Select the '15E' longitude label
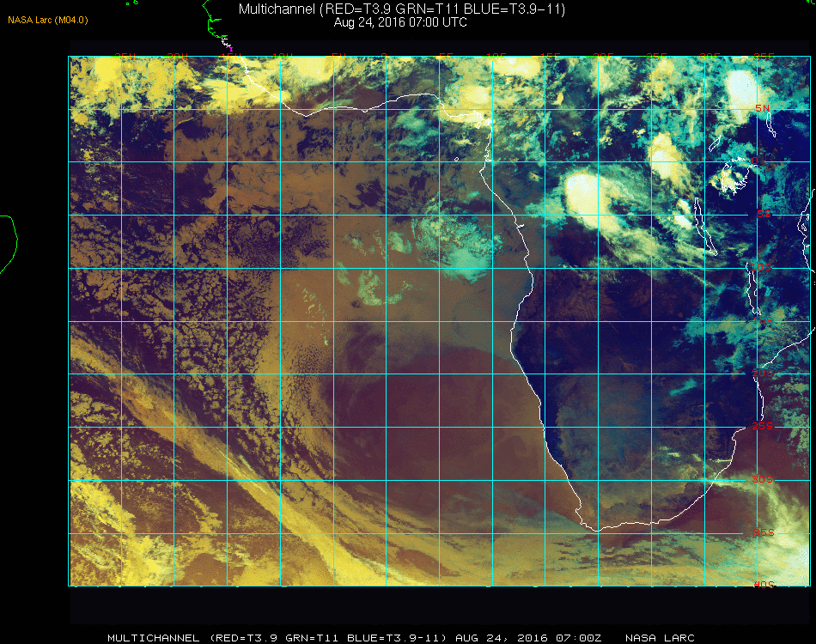Screen dimensions: 816x644 [x=550, y=57]
